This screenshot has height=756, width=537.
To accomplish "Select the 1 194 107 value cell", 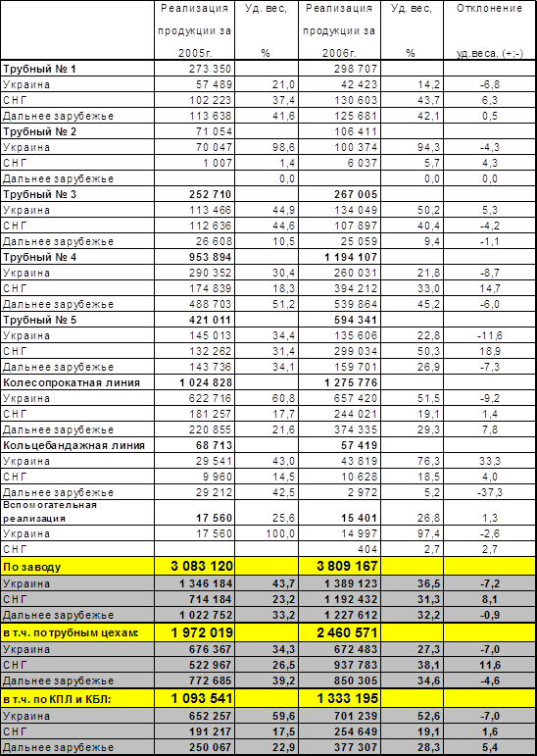I will (351, 257).
